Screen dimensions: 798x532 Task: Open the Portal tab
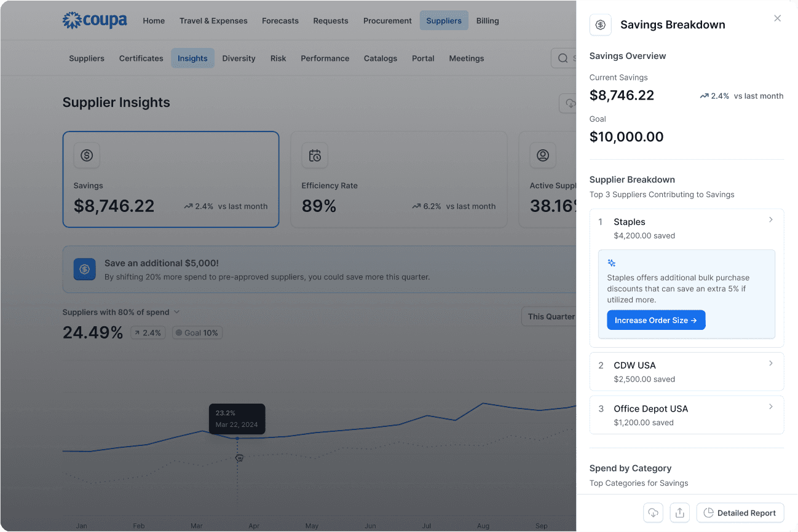423,58
